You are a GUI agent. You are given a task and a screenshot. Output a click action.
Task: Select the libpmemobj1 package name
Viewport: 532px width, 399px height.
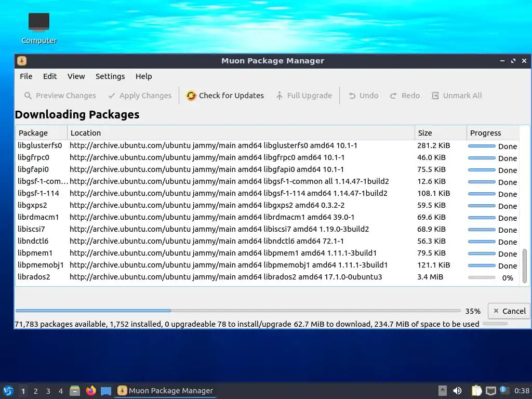[41, 265]
